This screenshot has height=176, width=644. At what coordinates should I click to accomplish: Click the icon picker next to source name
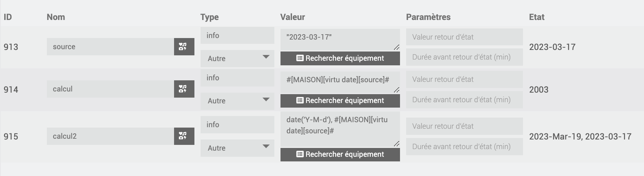184,47
